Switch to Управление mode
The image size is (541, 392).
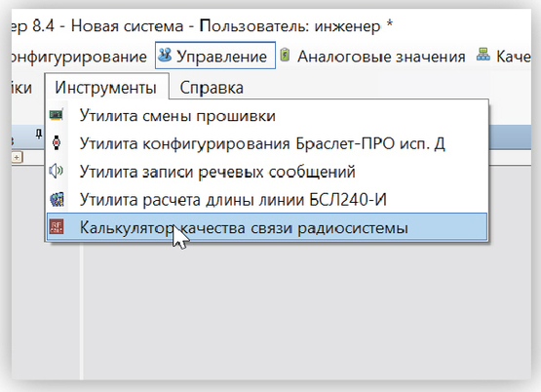(215, 56)
